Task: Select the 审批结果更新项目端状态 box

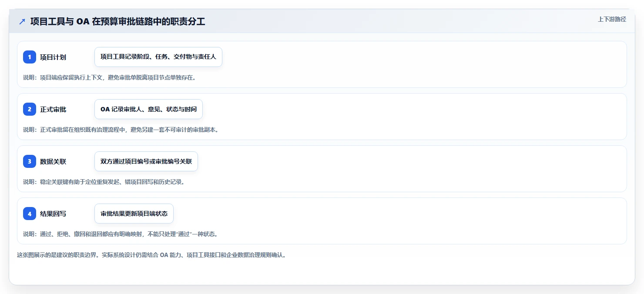Action: (134, 214)
